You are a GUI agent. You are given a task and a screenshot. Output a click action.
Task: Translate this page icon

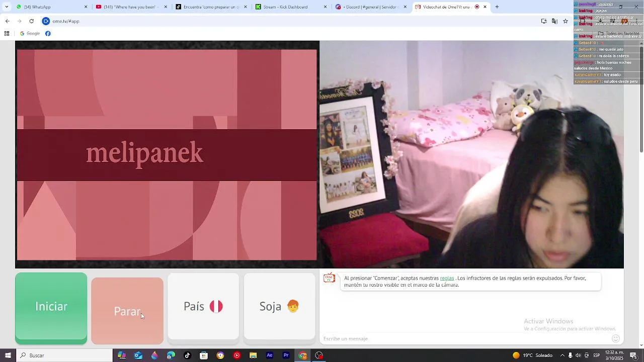pos(554,21)
